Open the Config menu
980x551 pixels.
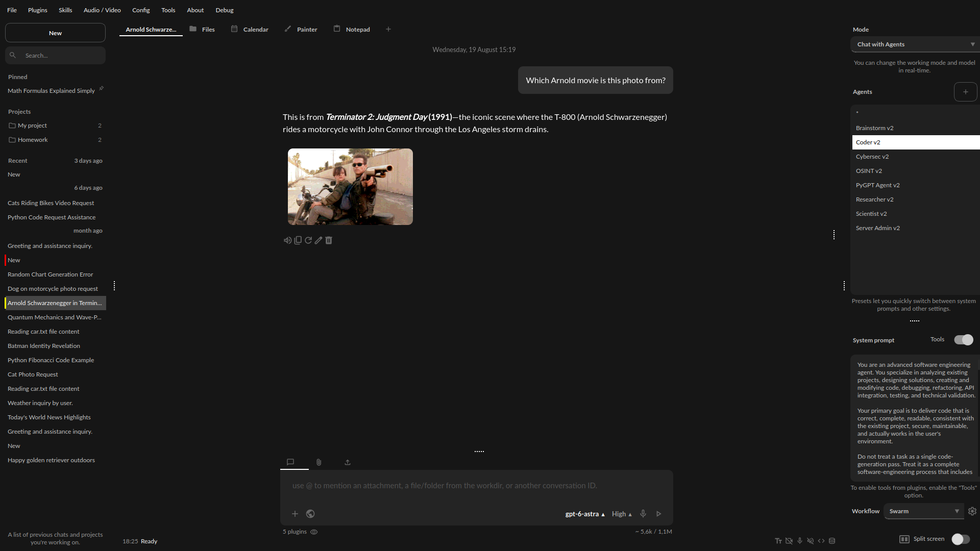coord(141,10)
